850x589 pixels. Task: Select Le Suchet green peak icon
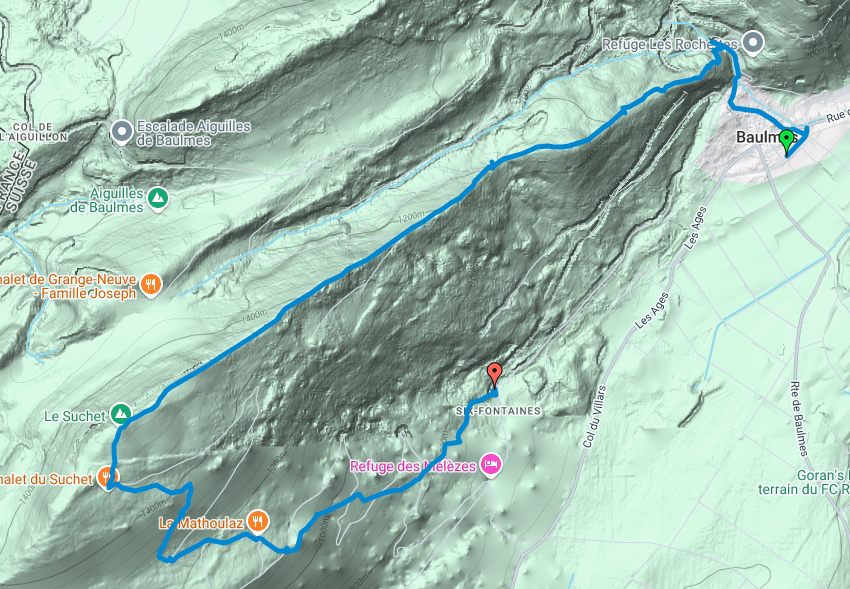tap(120, 415)
